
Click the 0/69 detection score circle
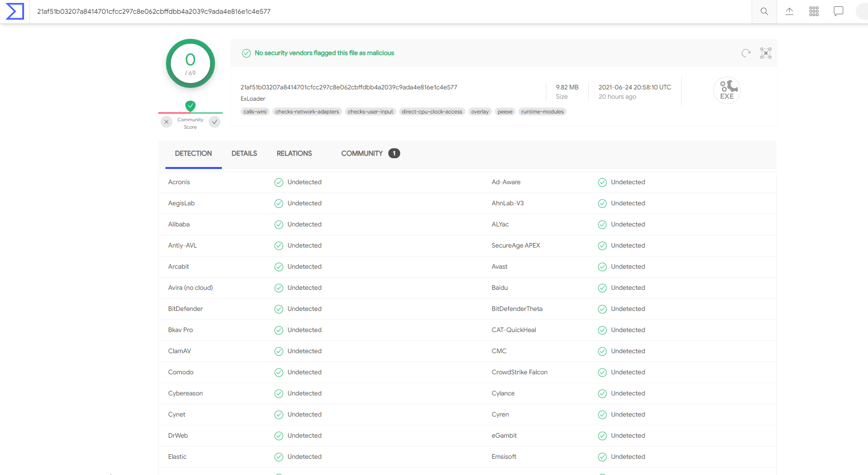(190, 63)
